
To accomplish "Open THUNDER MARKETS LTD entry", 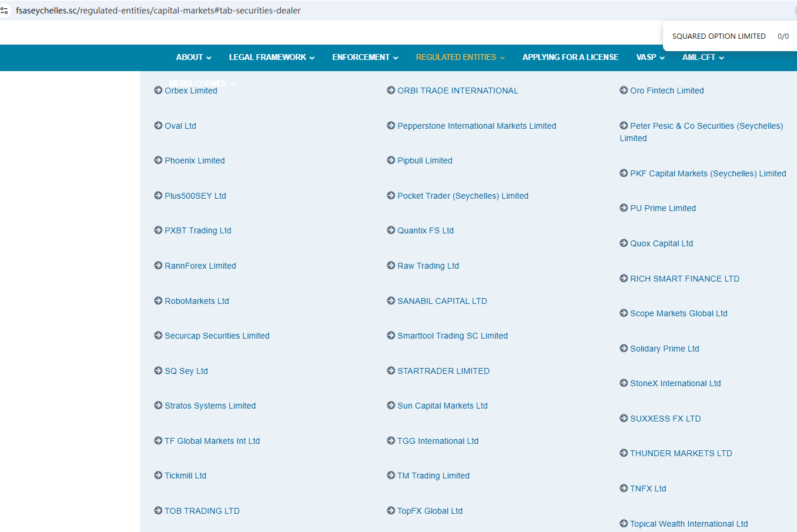I will pos(681,453).
